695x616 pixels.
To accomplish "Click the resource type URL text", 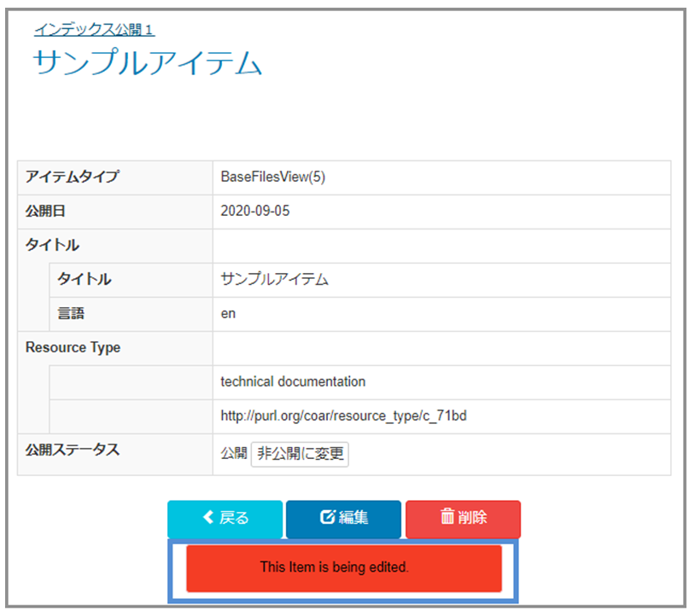I will tap(343, 416).
